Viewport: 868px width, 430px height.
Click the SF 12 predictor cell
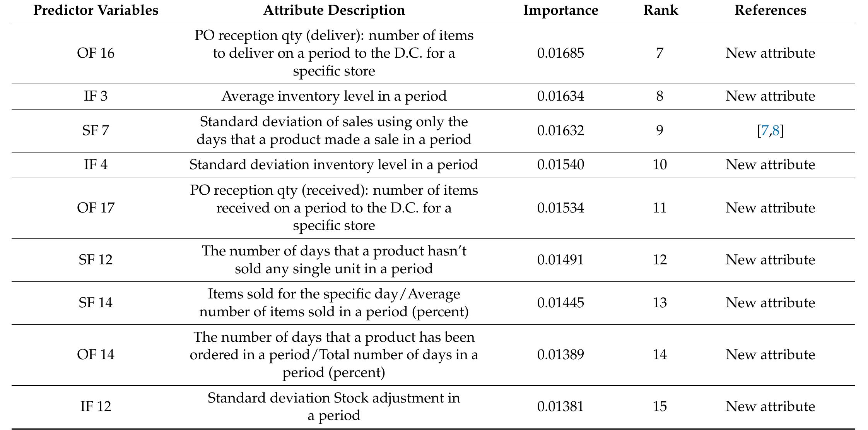(96, 259)
